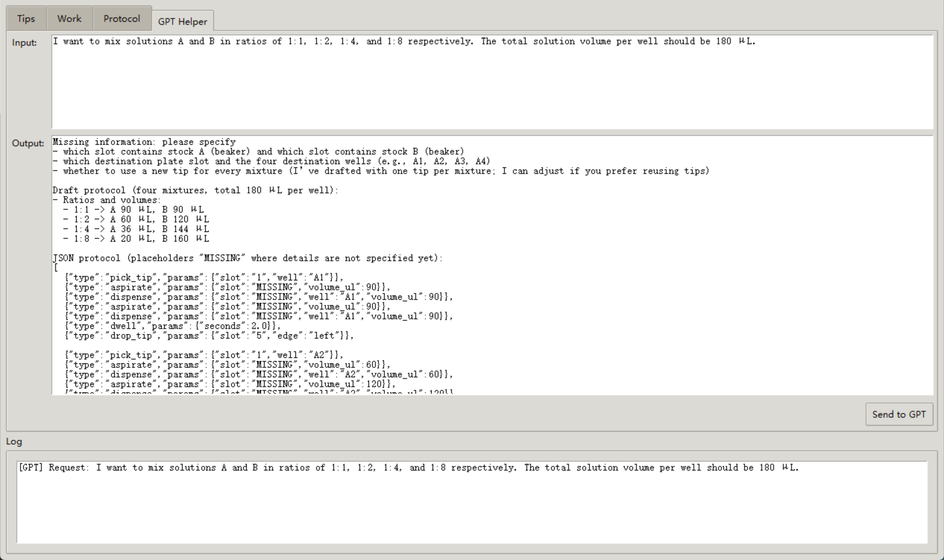944x560 pixels.
Task: Click the 1:2 ratio volumes line
Action: (x=136, y=219)
